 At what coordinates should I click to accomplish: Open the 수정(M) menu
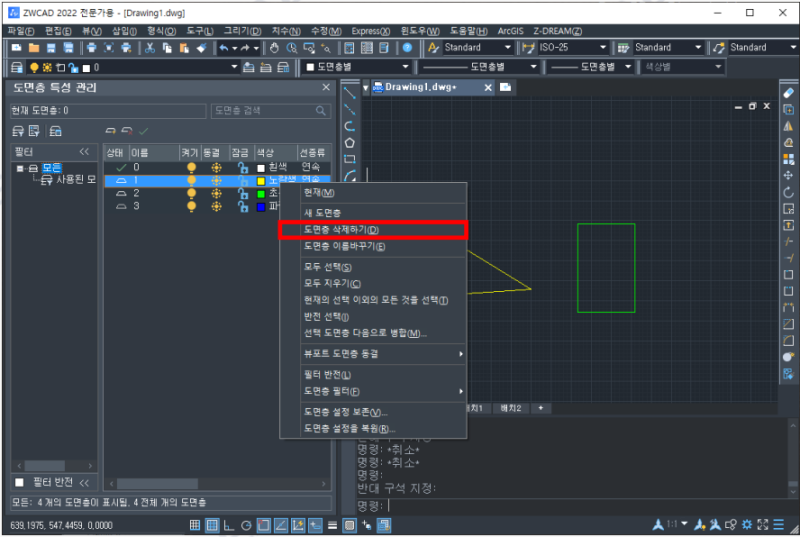[x=326, y=31]
